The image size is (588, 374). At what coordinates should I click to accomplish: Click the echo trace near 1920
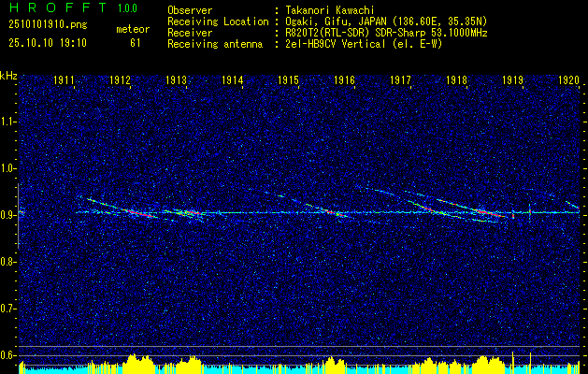coord(572,205)
